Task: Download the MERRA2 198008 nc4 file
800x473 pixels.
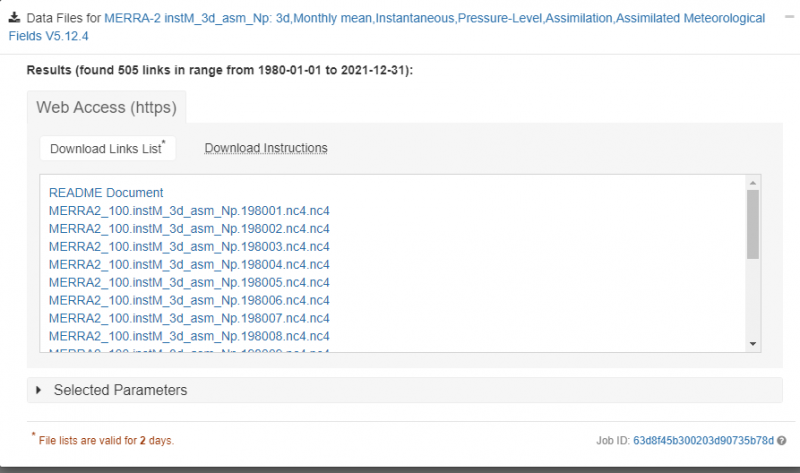Action: (189, 336)
